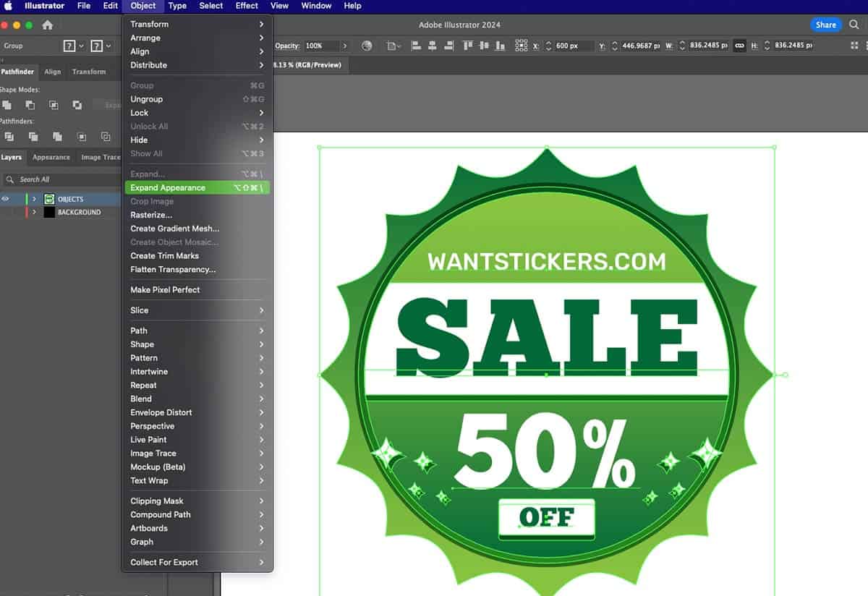
Task: Apply the Minus Front shape mode
Action: pyautogui.click(x=30, y=105)
